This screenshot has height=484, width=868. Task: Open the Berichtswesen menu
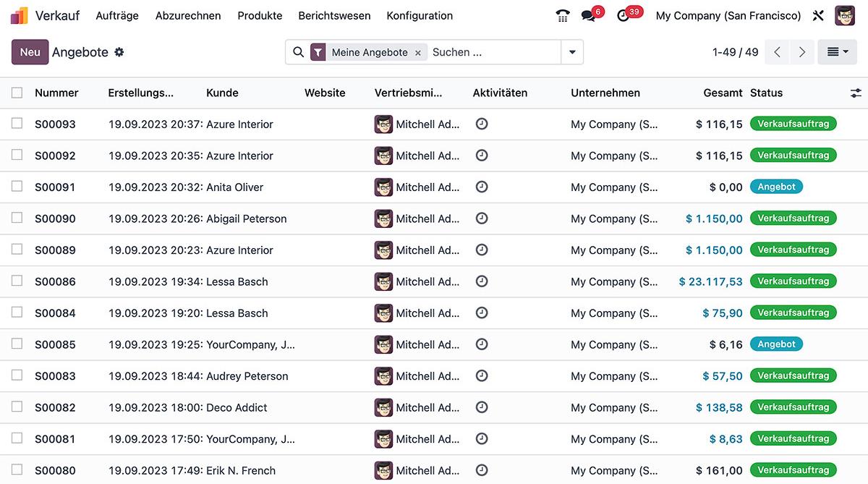[334, 16]
